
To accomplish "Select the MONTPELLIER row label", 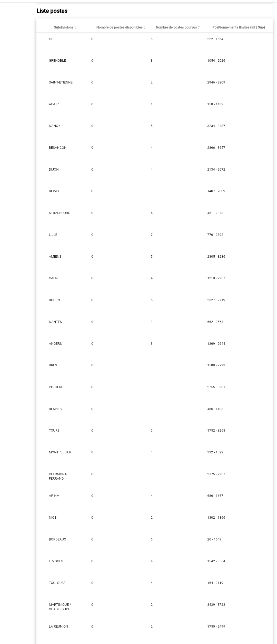I will tap(60, 452).
